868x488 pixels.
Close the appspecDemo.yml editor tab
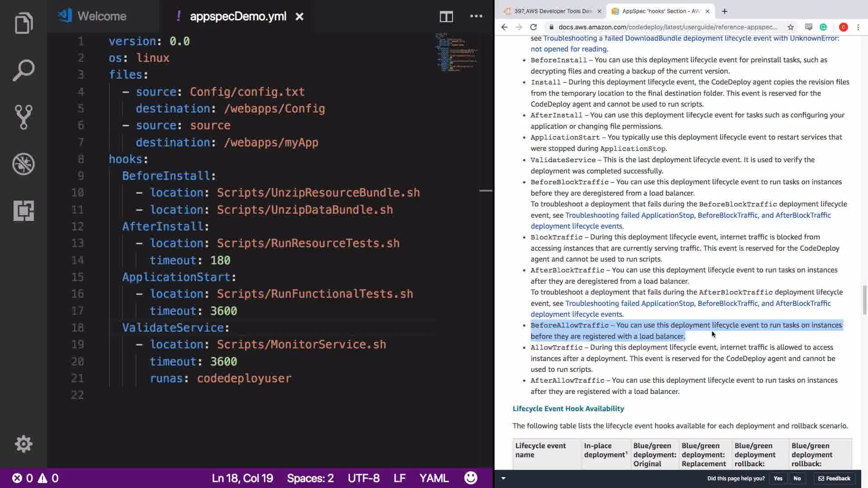point(299,17)
